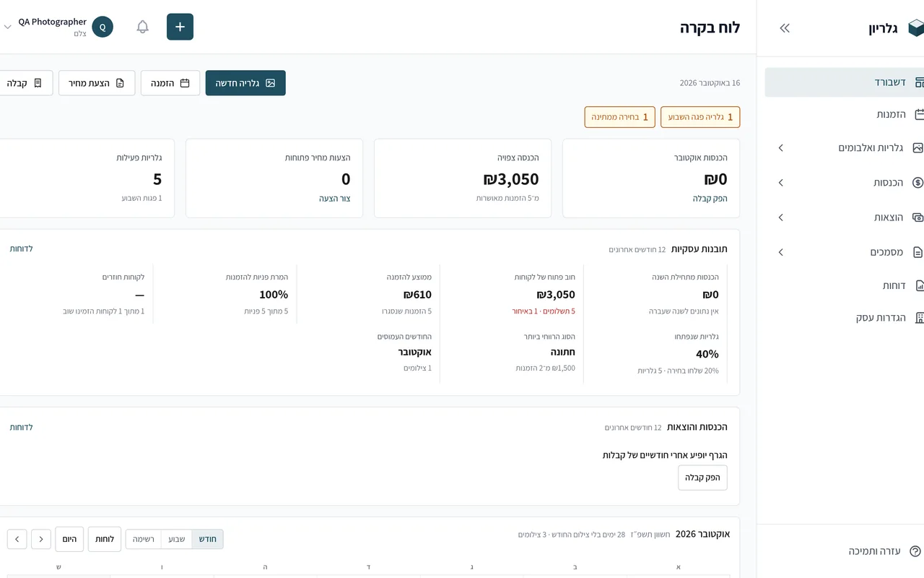Open the notifications bell
This screenshot has width=924, height=578.
(x=143, y=27)
